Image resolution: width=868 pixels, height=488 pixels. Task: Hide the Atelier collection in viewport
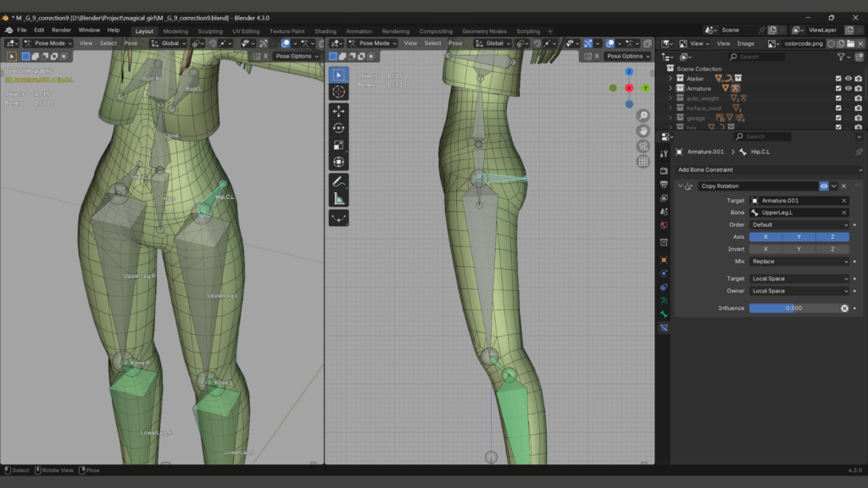[848, 78]
